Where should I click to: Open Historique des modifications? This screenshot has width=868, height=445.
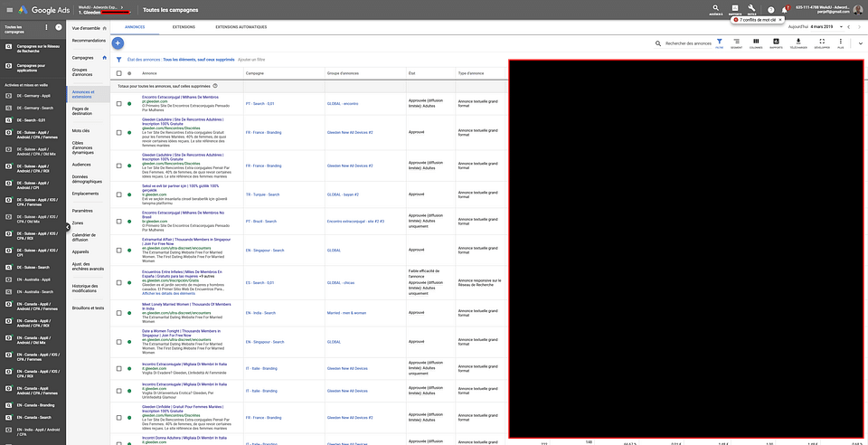[x=85, y=289]
